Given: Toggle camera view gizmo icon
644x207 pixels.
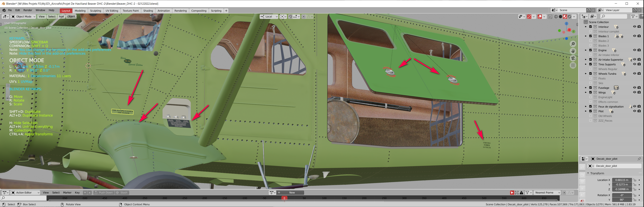Looking at the screenshot, I should pos(573,58).
